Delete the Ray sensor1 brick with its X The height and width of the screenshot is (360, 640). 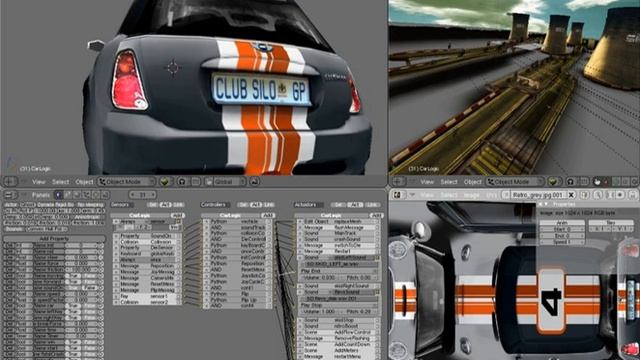coord(116,296)
